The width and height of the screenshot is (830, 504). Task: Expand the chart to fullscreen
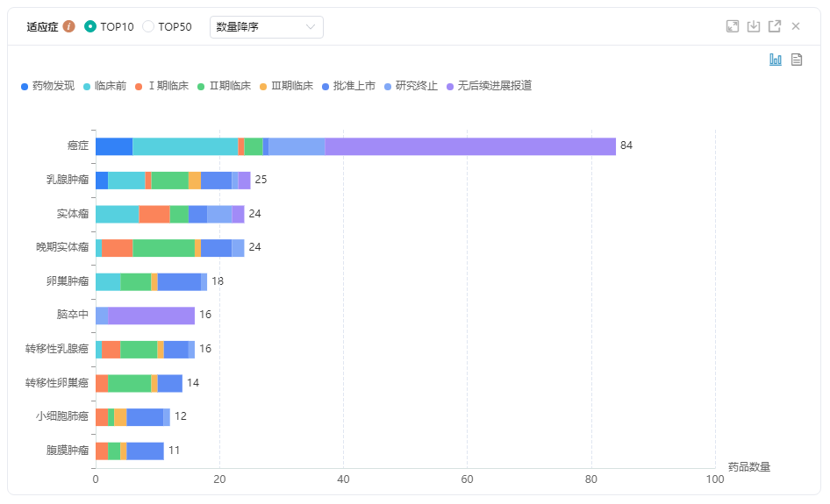pyautogui.click(x=733, y=26)
